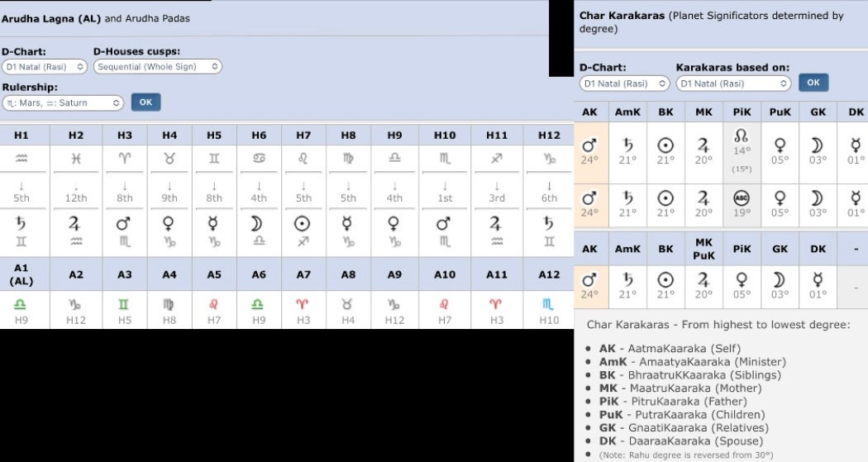Screen dimensions: 868x462
Task: Click Jupiter planet symbol in H2 column
Action: tap(74, 223)
